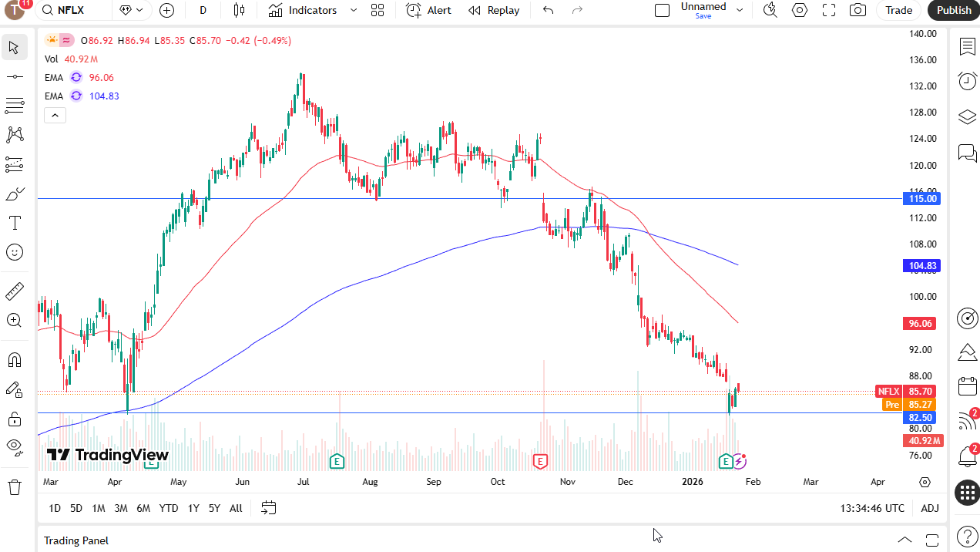
Task: Redo the chart action
Action: tap(577, 10)
